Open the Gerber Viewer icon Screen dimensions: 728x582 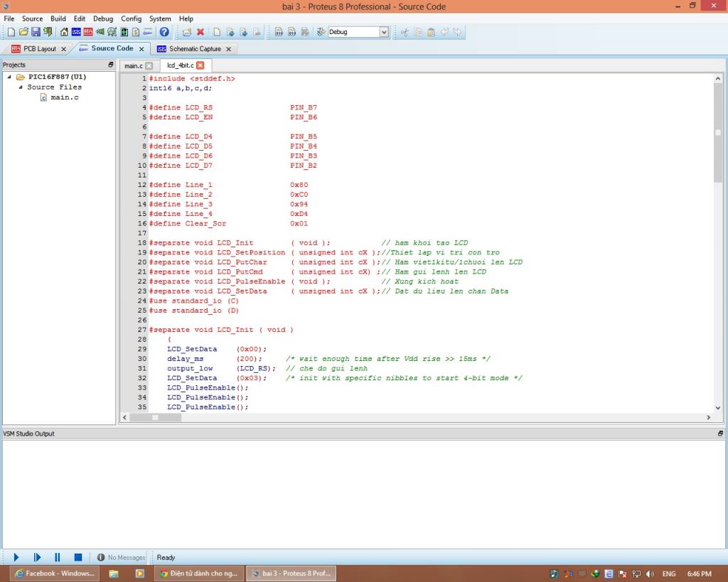112,32
